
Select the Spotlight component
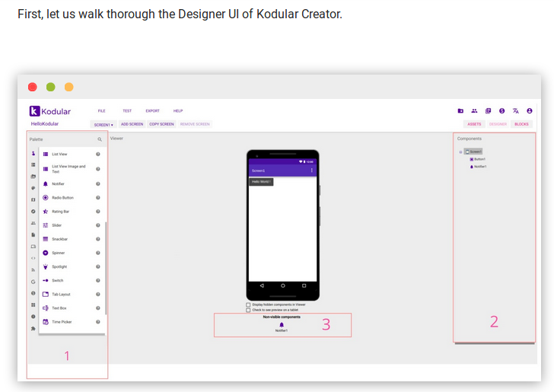[72, 266]
